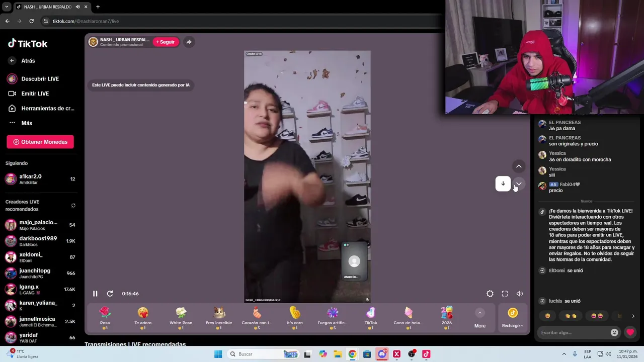Go to previous live with up chevron
The height and width of the screenshot is (362, 644).
519,166
